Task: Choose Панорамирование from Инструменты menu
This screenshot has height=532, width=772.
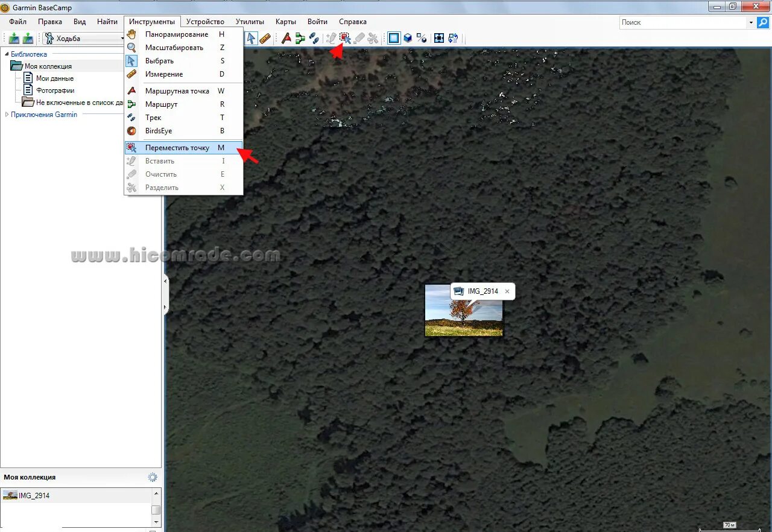Action: [183, 34]
